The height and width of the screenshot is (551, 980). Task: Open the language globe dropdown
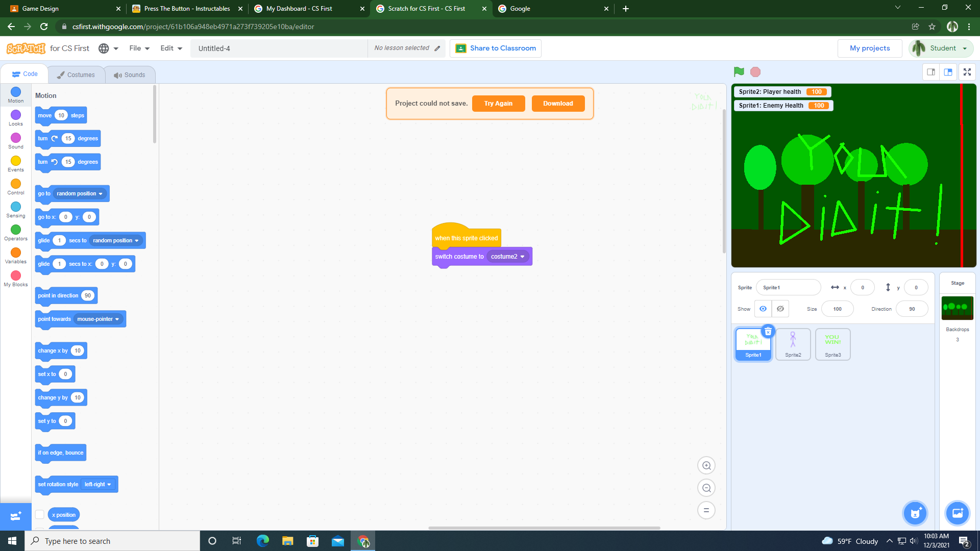tap(108, 48)
